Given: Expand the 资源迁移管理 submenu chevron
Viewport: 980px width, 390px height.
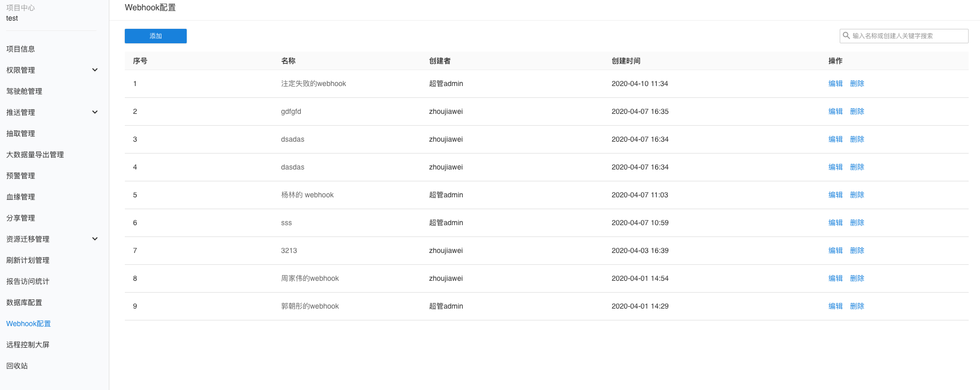Looking at the screenshot, I should (95, 239).
